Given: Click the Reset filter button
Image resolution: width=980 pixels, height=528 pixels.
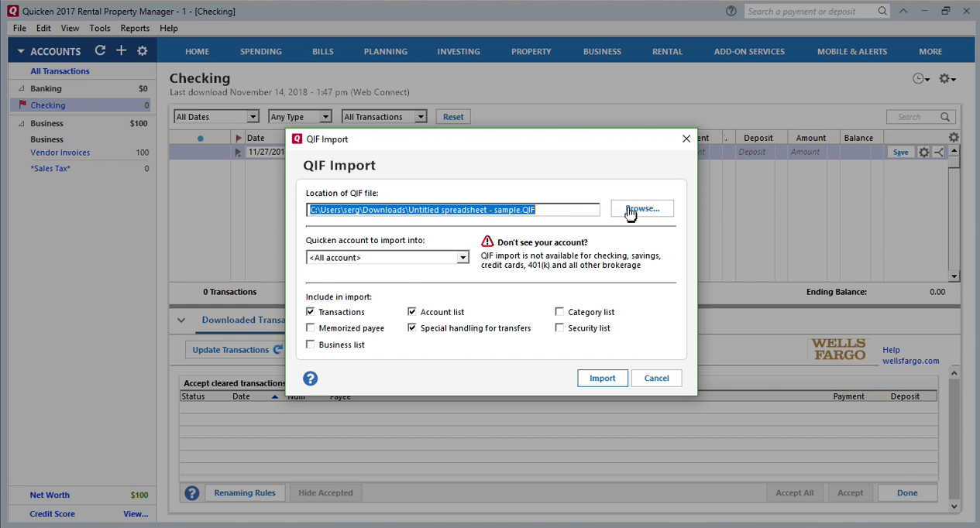Looking at the screenshot, I should 453,117.
